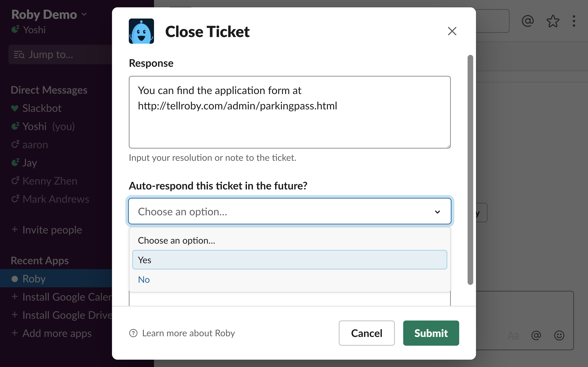Open the Roby Demo workspace menu
The width and height of the screenshot is (588, 367).
pyautogui.click(x=49, y=15)
